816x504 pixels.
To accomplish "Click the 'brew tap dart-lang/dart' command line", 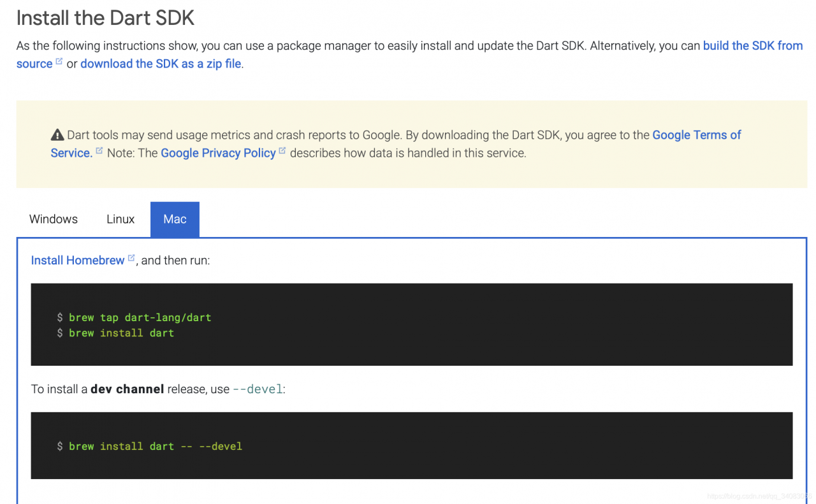I will tap(134, 317).
